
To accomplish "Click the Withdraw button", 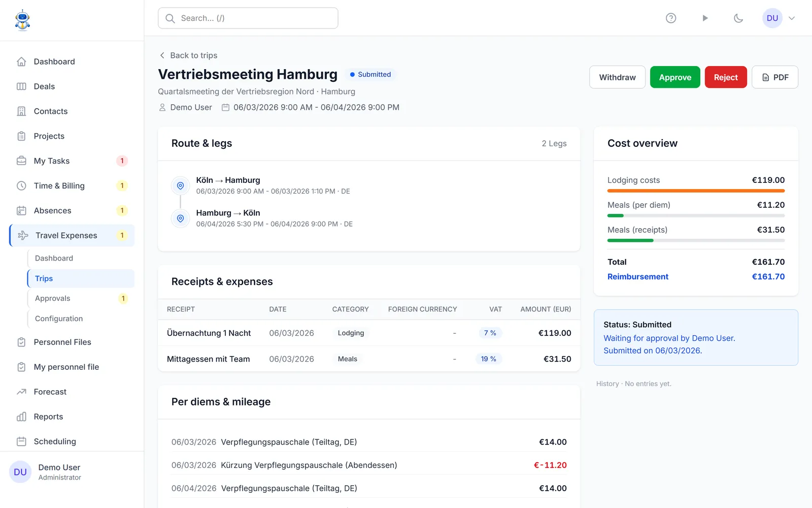I will tap(617, 77).
